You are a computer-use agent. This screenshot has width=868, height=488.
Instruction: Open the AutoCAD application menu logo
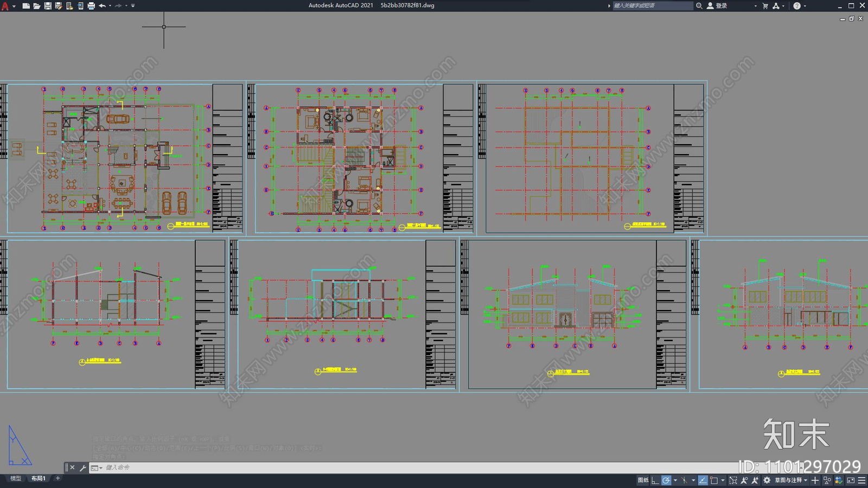click(x=5, y=6)
